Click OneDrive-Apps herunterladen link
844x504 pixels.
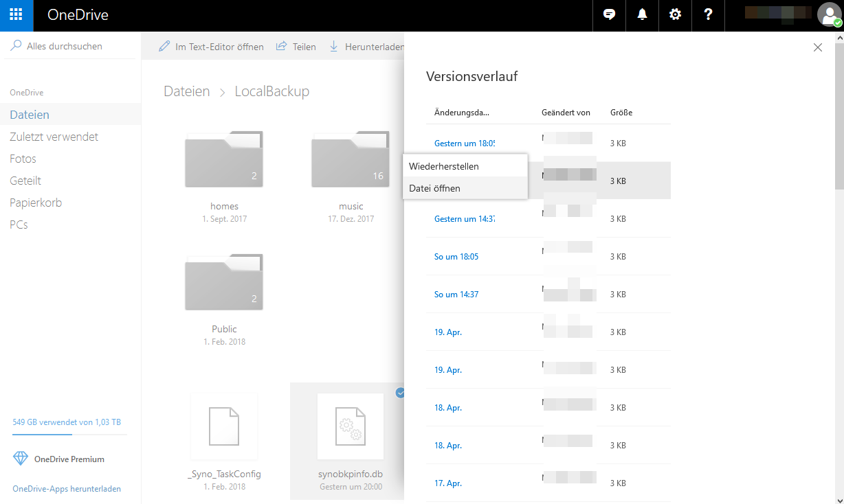tap(67, 489)
